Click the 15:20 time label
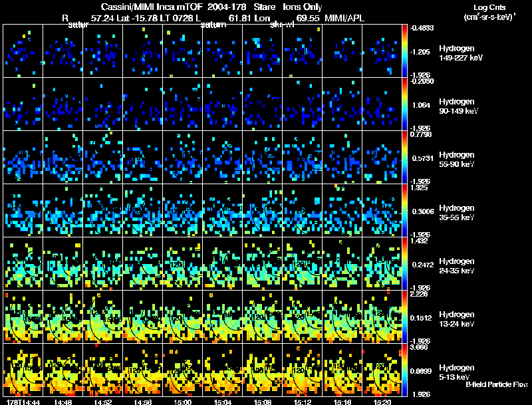The height and width of the screenshot is (405, 532). 382,401
